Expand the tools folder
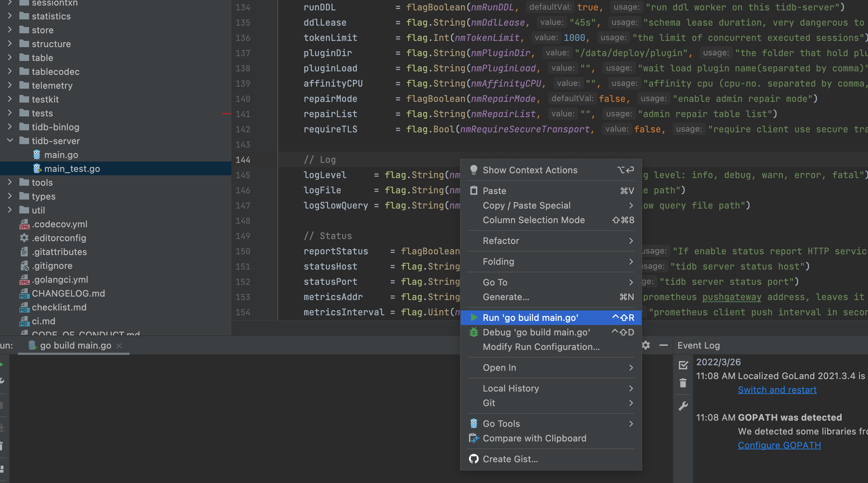 click(x=10, y=182)
